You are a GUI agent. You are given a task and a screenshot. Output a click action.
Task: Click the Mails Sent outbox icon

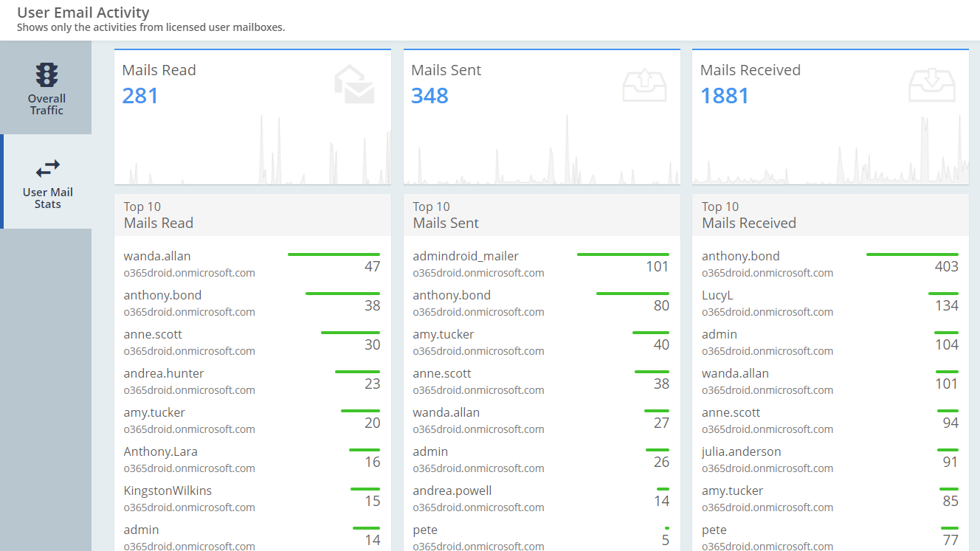pyautogui.click(x=643, y=86)
